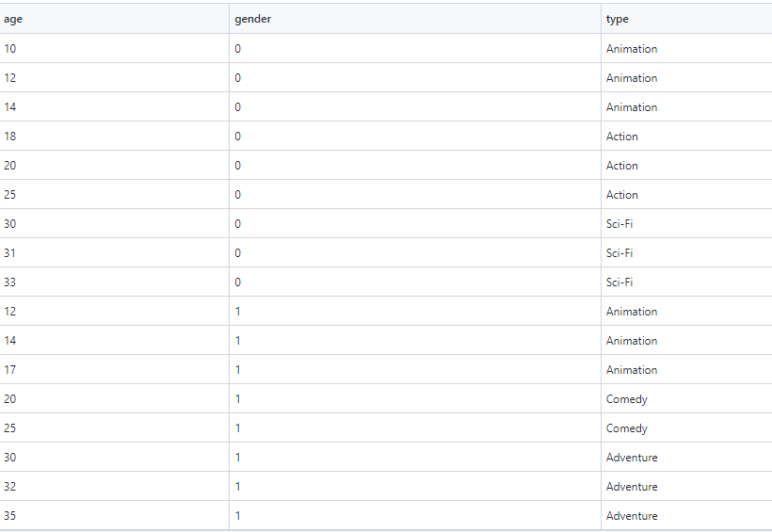772x532 pixels.
Task: Select age 14 cell in the gender 0 row
Action: (x=114, y=106)
